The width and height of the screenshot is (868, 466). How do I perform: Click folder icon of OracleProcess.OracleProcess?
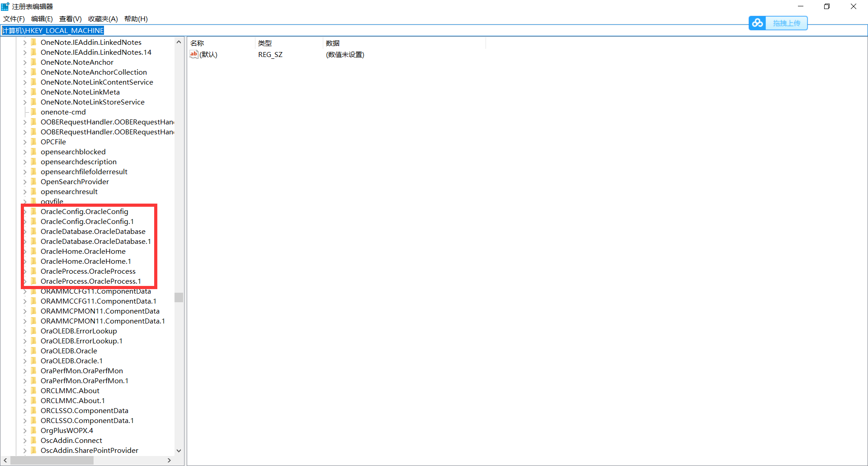pyautogui.click(x=33, y=271)
